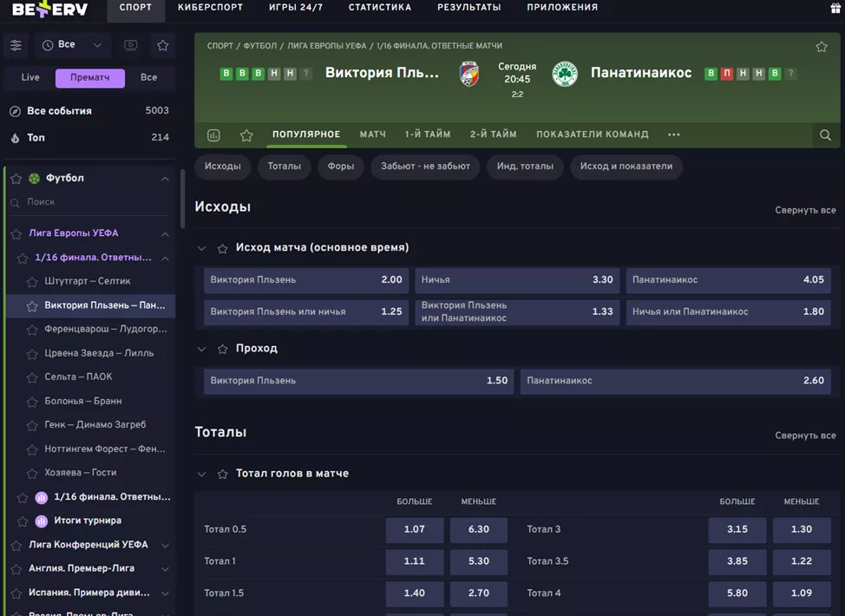845x616 pixels.
Task: Collapse the Футбол sport section
Action: (x=164, y=179)
